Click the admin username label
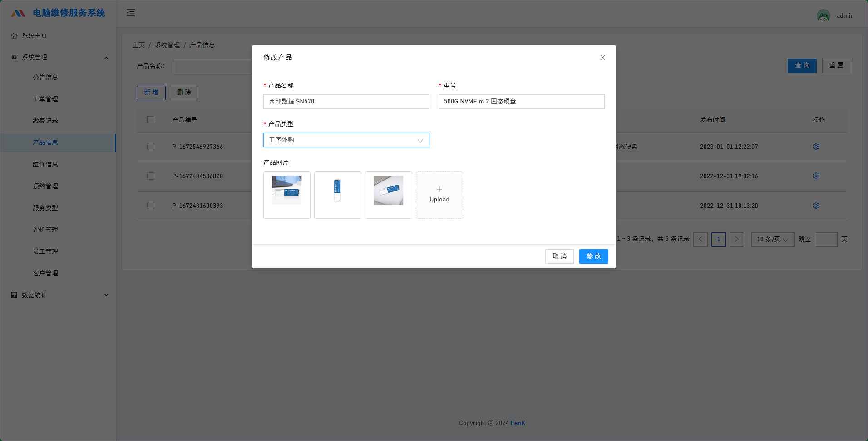 pyautogui.click(x=845, y=16)
